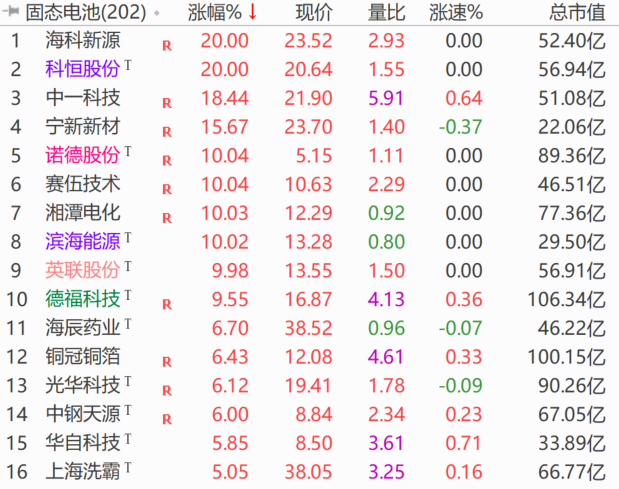The height and width of the screenshot is (489, 619).
Task: Click the R marker on 海科新源 row
Action: (167, 46)
